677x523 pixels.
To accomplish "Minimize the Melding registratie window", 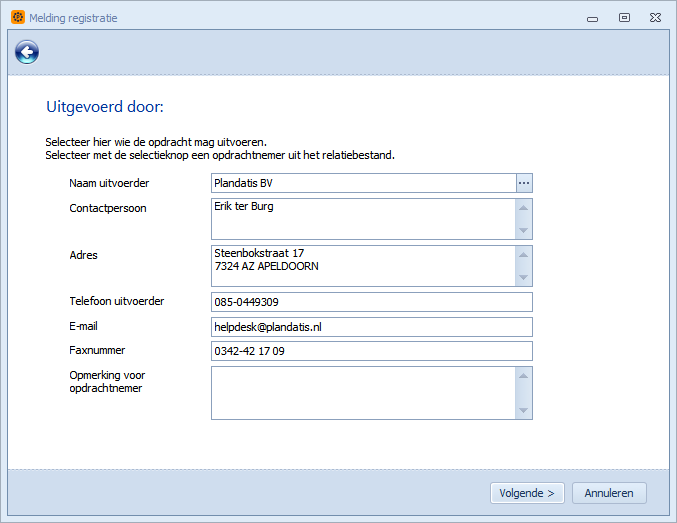I will point(592,19).
